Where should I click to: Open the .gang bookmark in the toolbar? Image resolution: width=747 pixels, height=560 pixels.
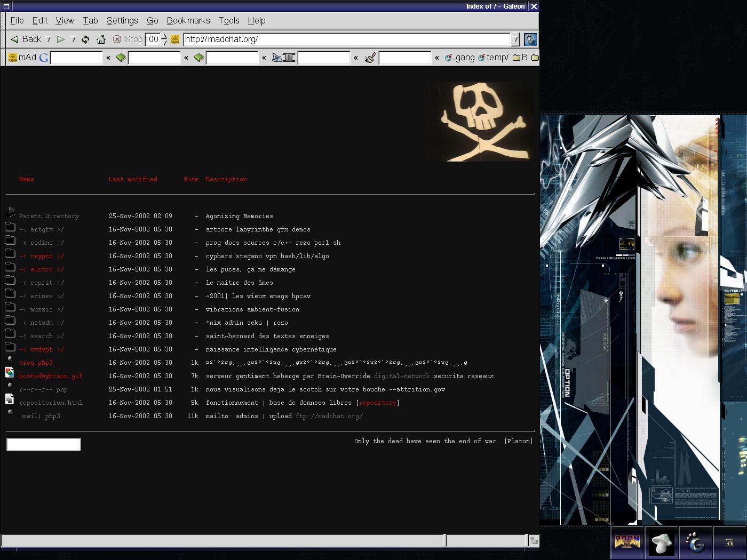coord(460,58)
